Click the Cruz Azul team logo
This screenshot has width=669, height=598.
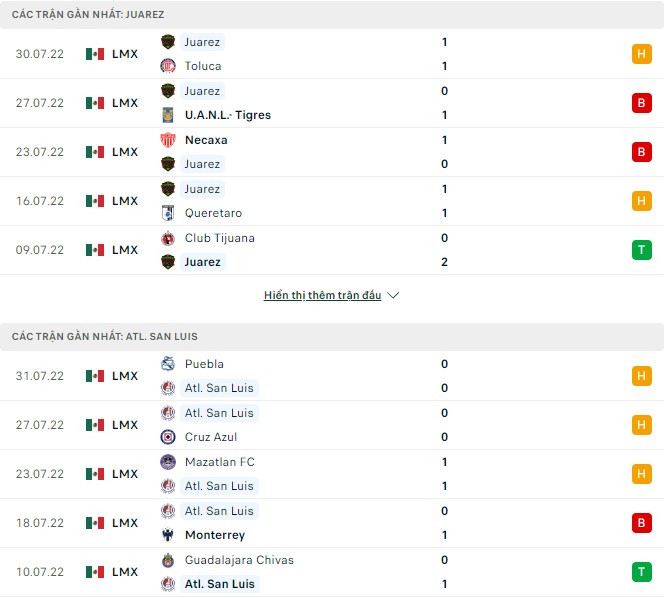[x=168, y=437]
